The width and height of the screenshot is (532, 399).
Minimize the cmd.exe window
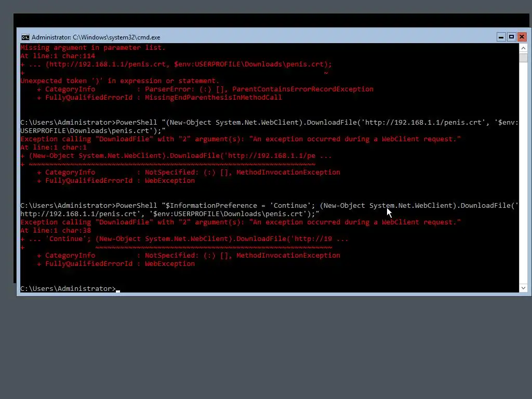[x=501, y=37]
